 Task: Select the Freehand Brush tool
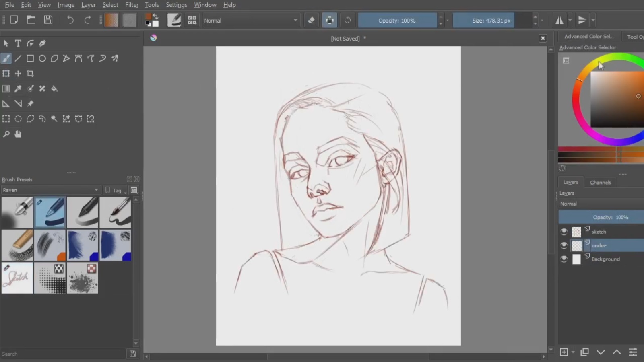click(6, 59)
